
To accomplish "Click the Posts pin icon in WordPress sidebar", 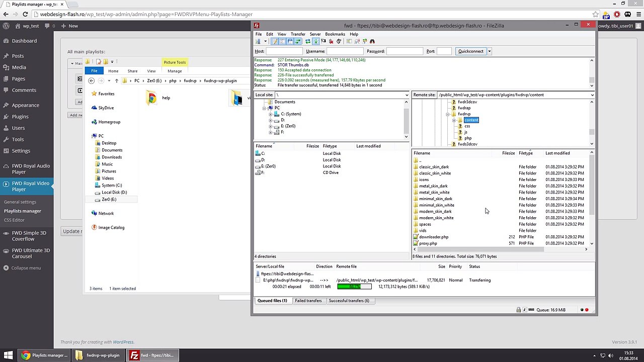I will pyautogui.click(x=6, y=56).
